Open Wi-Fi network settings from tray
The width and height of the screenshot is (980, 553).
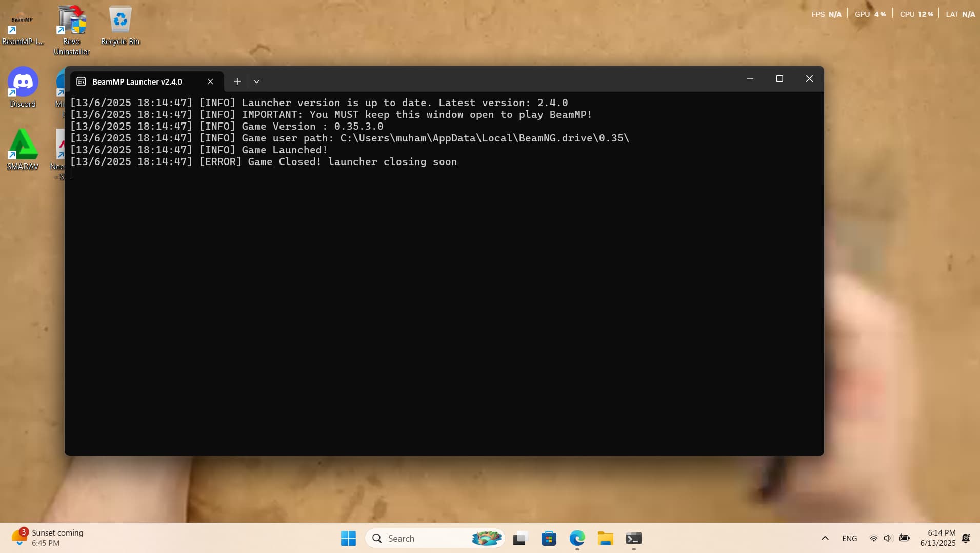click(873, 538)
